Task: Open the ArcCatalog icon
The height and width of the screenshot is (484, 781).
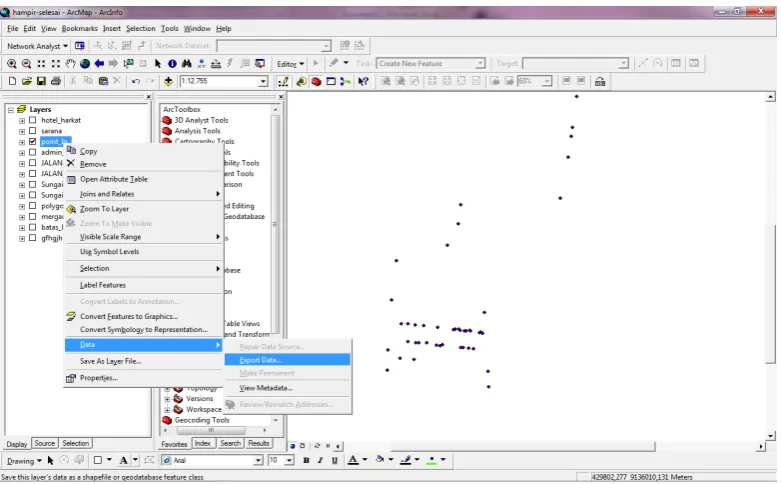Action: [x=301, y=82]
